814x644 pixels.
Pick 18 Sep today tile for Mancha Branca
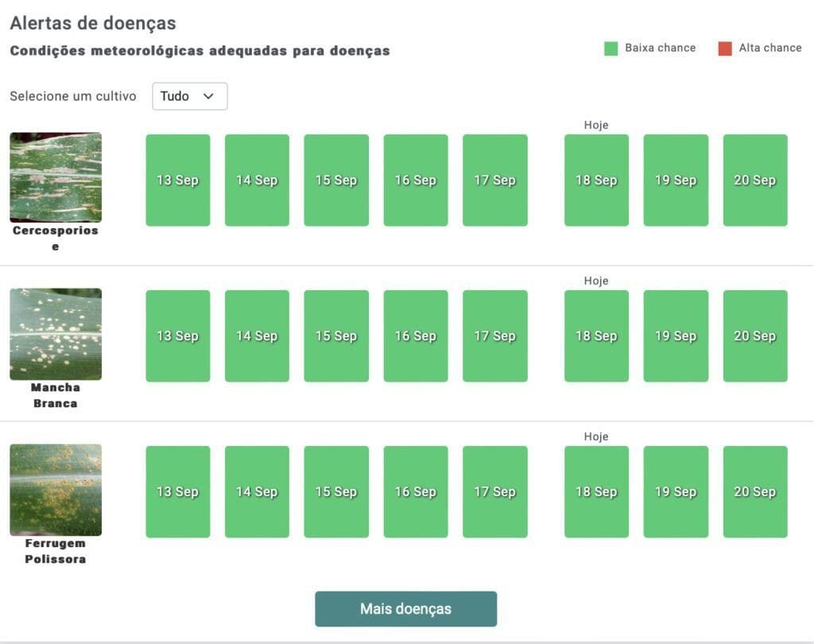(596, 336)
